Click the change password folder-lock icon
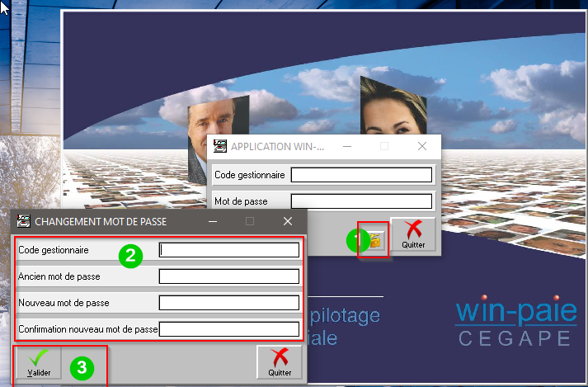Screen dimensions: 588x387 [x=374, y=240]
